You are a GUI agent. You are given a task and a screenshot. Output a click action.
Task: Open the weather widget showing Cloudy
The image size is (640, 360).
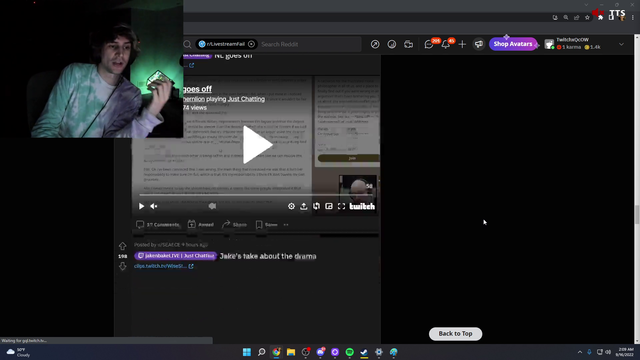coord(18,352)
